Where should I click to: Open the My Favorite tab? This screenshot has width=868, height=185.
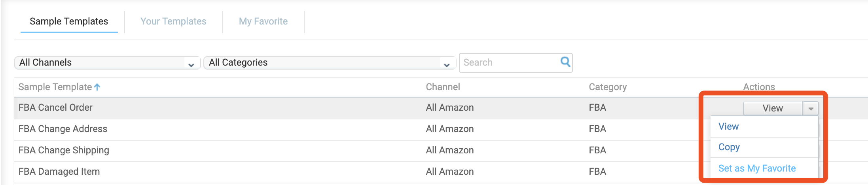click(x=263, y=21)
